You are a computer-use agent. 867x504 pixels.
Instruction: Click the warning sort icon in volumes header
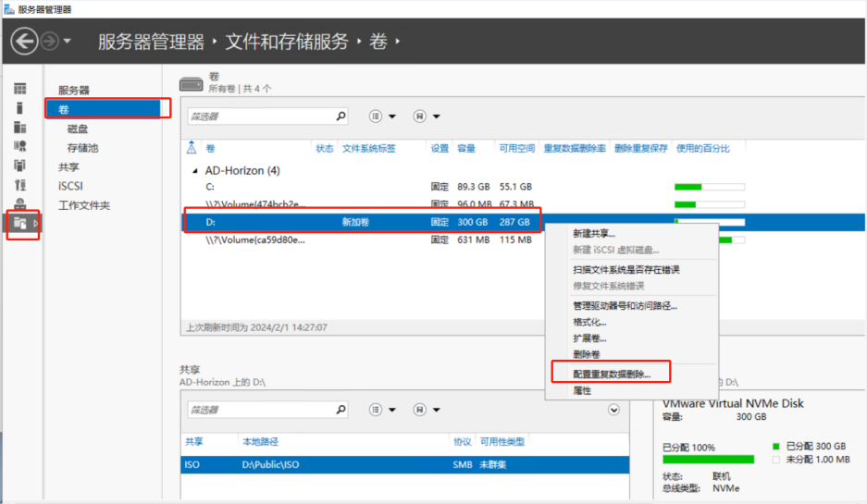click(192, 148)
